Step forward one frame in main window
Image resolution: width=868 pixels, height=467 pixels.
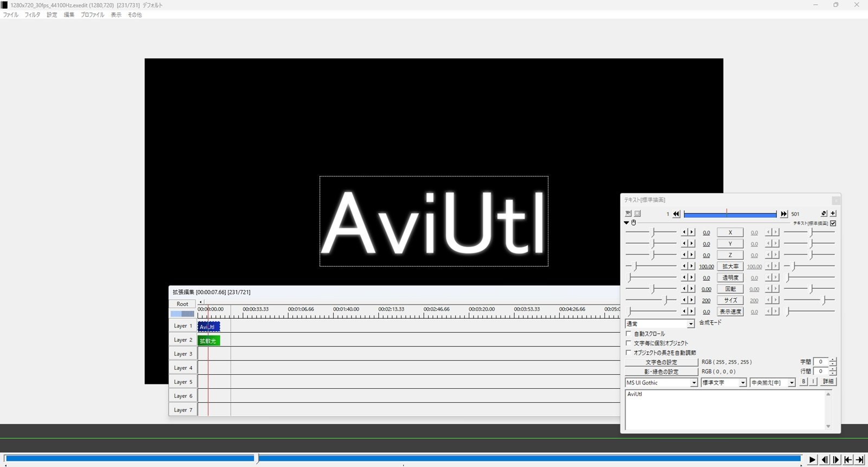[836, 460]
